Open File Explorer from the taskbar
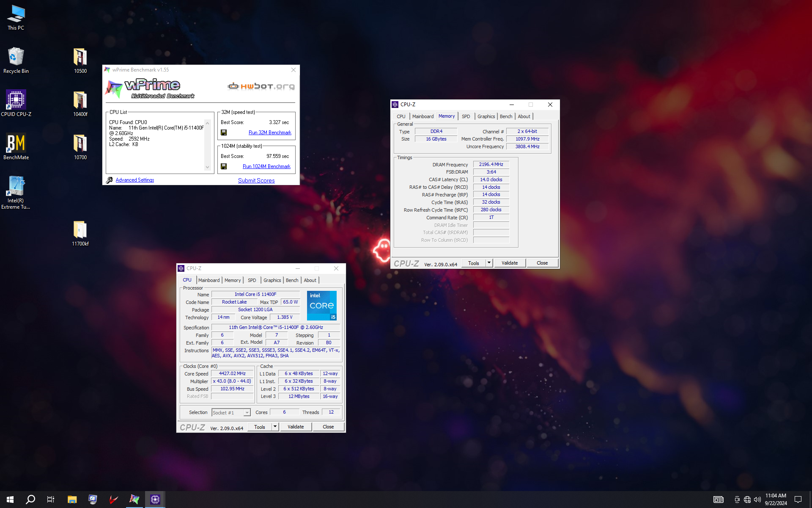The height and width of the screenshot is (508, 812). pos(72,500)
